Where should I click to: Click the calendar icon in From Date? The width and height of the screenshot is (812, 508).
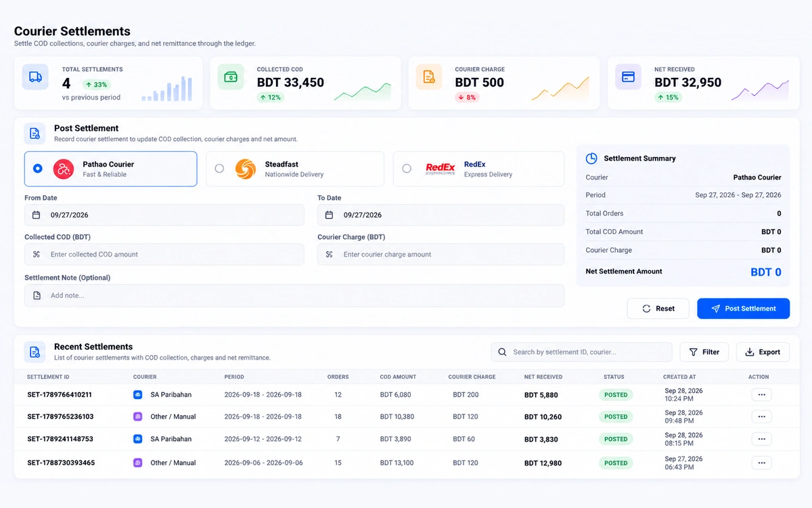click(37, 215)
